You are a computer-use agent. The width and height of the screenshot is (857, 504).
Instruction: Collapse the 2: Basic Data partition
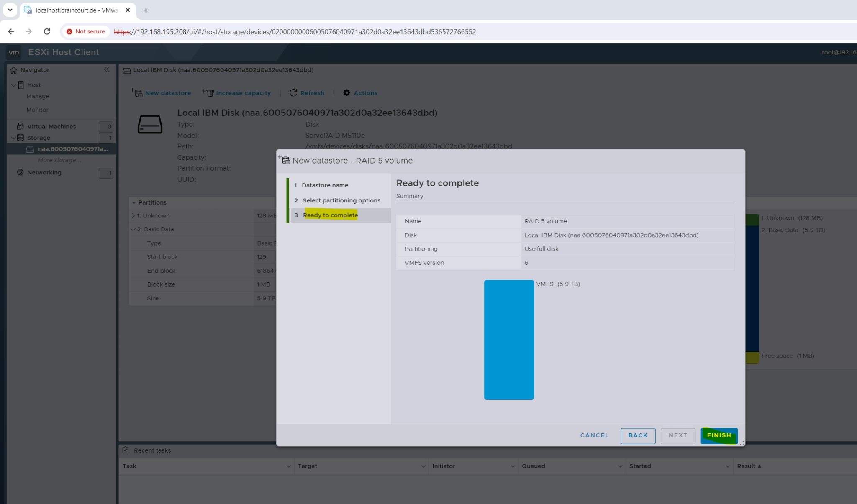133,229
